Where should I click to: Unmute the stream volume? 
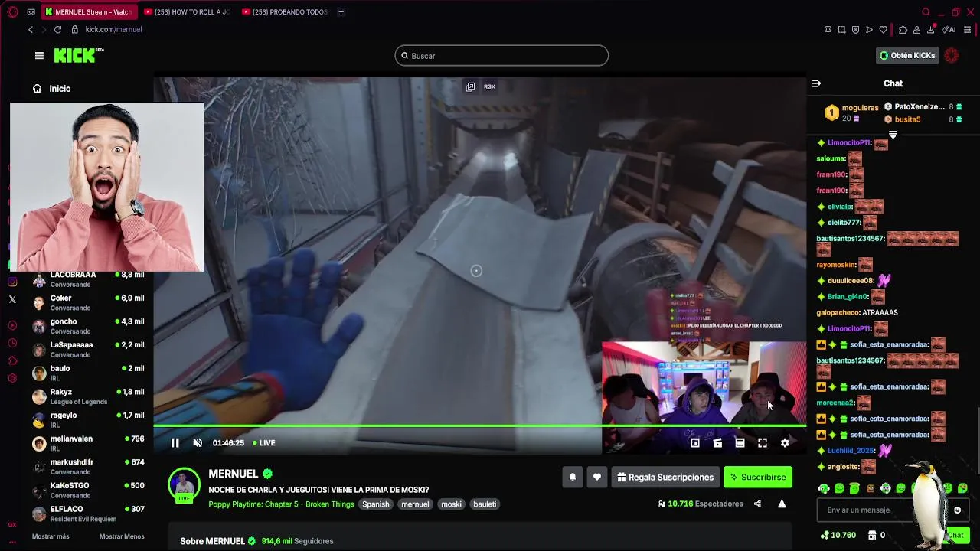coord(198,442)
